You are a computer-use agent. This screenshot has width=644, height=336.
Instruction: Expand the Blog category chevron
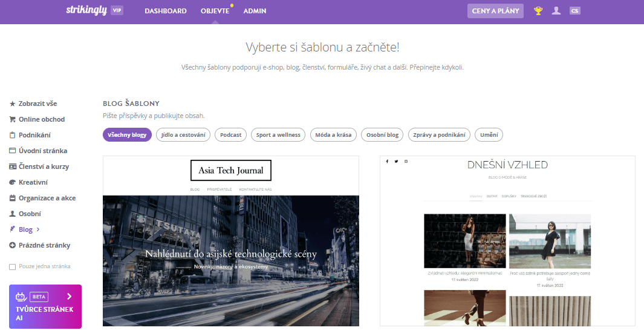[x=38, y=229]
